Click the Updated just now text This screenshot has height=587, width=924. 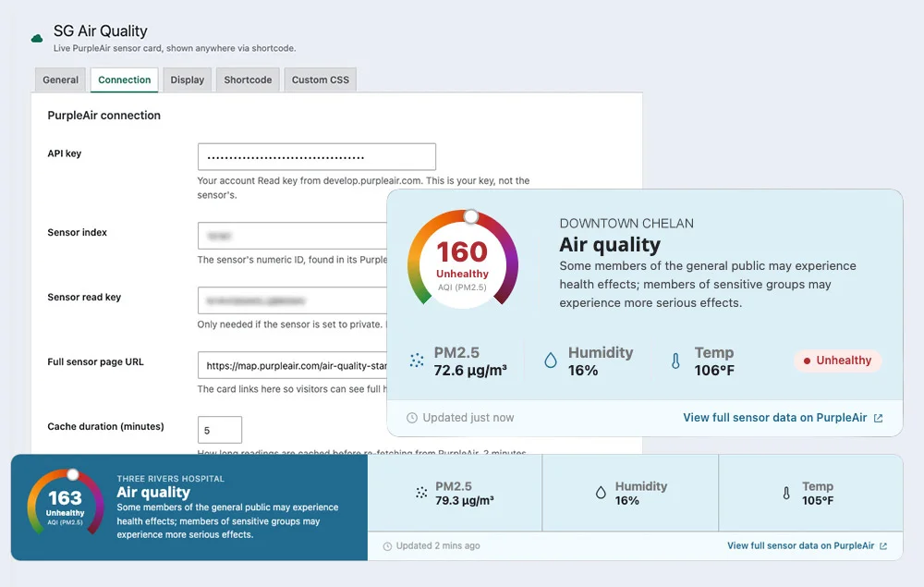pyautogui.click(x=468, y=418)
